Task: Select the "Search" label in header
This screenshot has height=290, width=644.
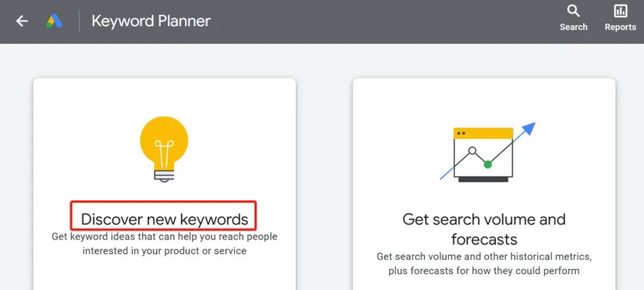Action: pos(573,27)
